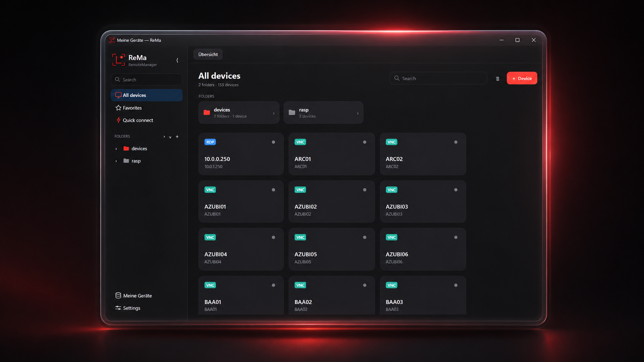The height and width of the screenshot is (362, 644).
Task: Click VNC badge on AZUBI06 card
Action: point(392,237)
